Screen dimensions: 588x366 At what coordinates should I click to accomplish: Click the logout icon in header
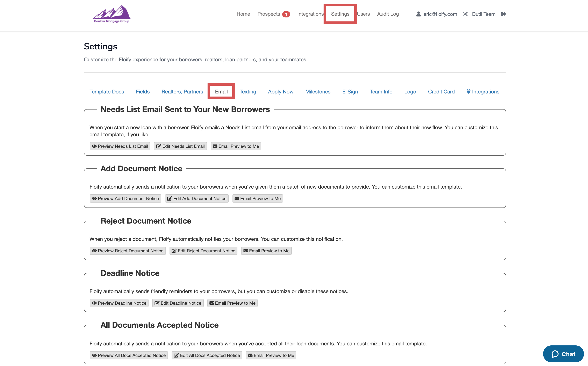pyautogui.click(x=503, y=14)
